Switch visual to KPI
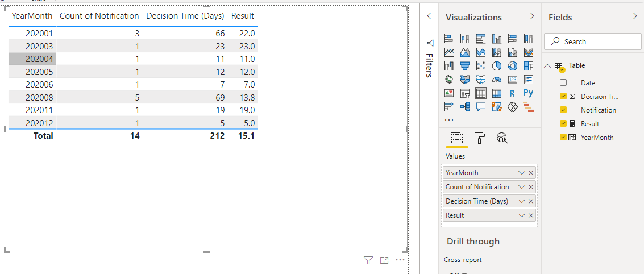This screenshot has height=274, width=644. (x=449, y=93)
